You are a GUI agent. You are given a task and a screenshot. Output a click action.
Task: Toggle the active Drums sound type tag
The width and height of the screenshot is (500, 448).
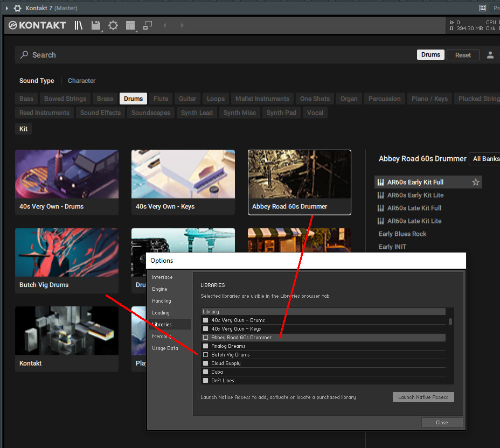tap(133, 99)
